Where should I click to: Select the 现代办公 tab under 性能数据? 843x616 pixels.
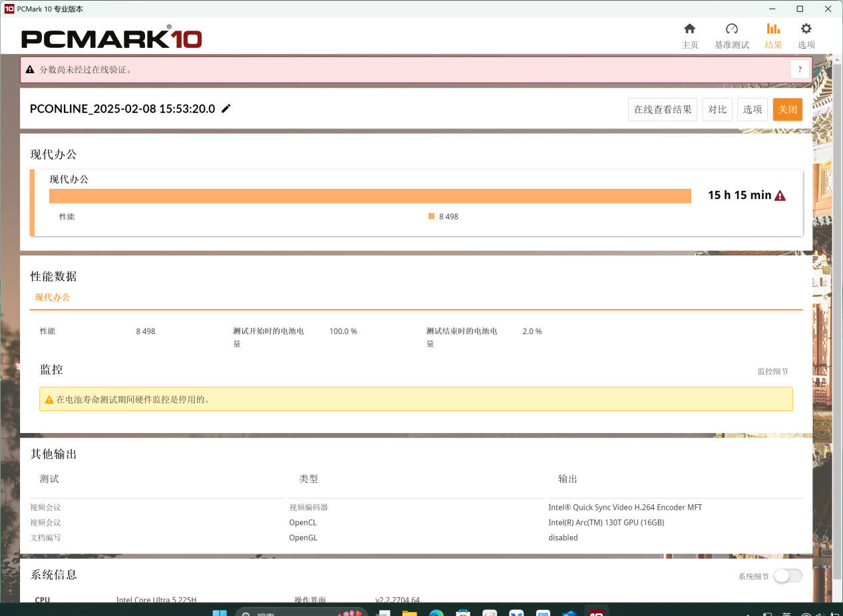[x=53, y=297]
